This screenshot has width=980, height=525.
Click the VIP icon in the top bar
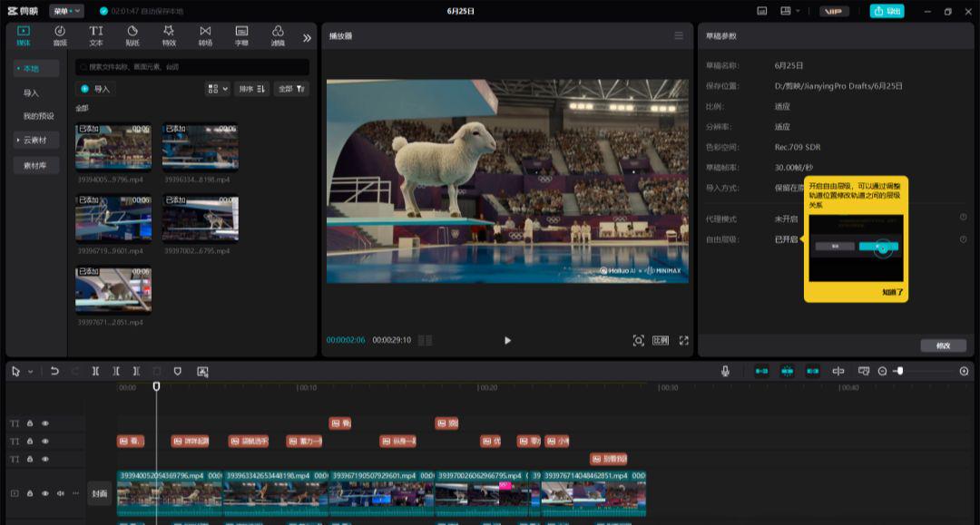[x=834, y=11]
